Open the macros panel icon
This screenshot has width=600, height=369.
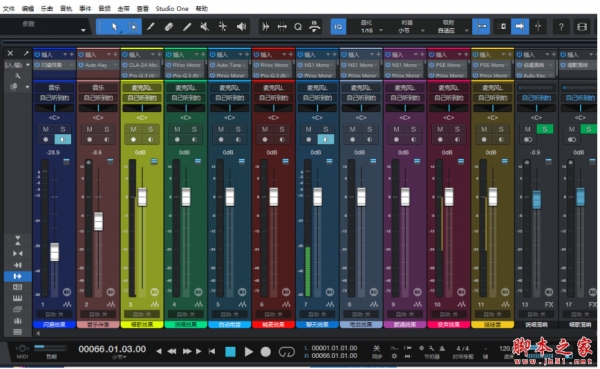[315, 26]
